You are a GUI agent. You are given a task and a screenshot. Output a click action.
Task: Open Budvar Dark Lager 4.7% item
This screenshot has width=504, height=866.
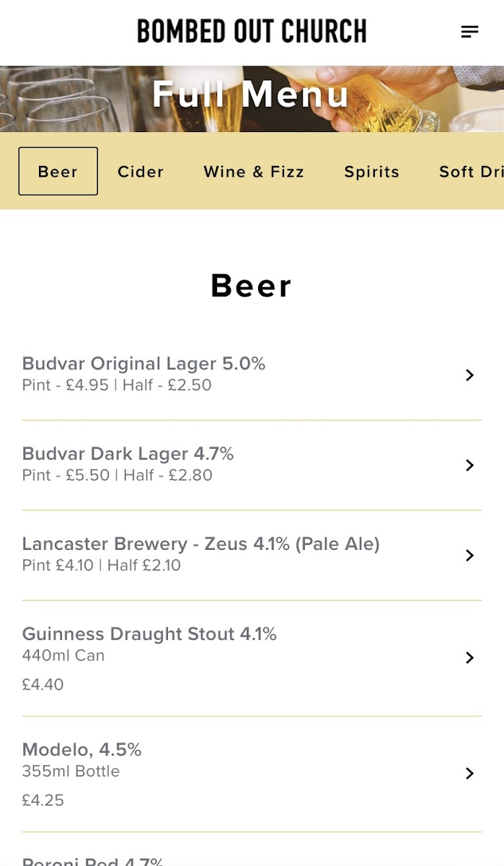pyautogui.click(x=128, y=454)
